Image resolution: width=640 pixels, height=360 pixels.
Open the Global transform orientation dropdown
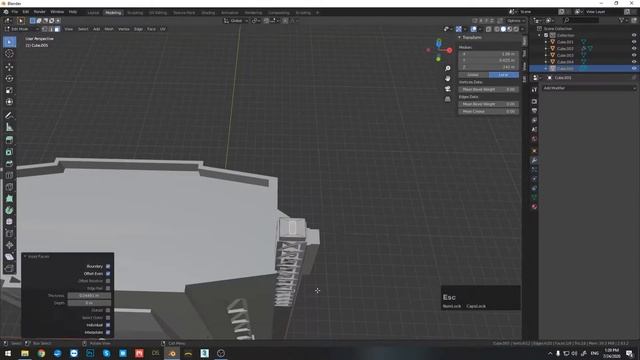236,21
